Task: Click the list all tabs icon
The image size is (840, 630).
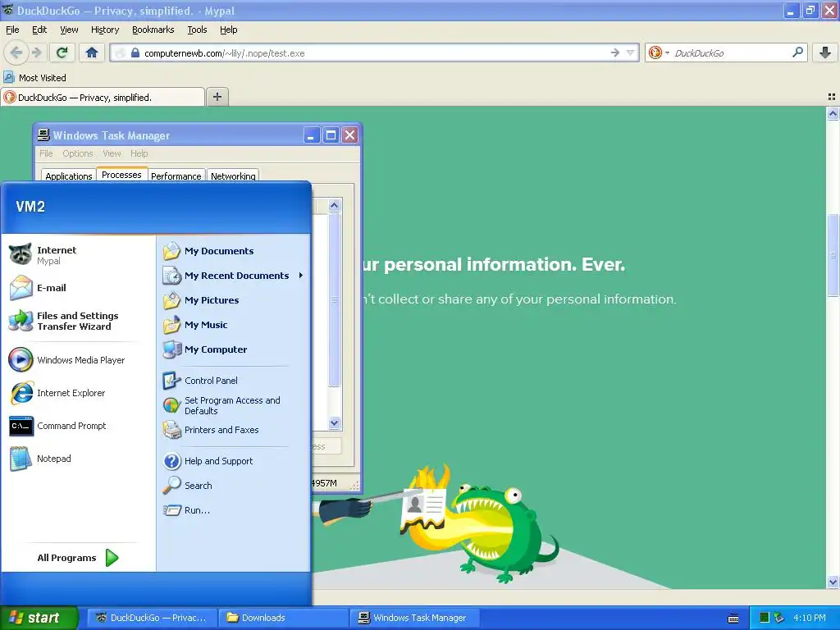Action: point(832,97)
